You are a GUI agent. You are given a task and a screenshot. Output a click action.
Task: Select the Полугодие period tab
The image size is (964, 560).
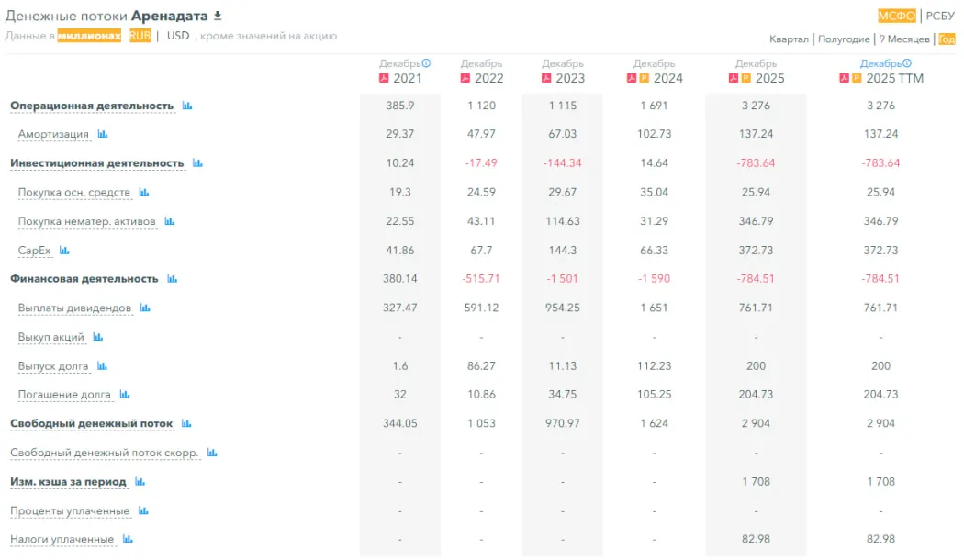click(x=843, y=39)
